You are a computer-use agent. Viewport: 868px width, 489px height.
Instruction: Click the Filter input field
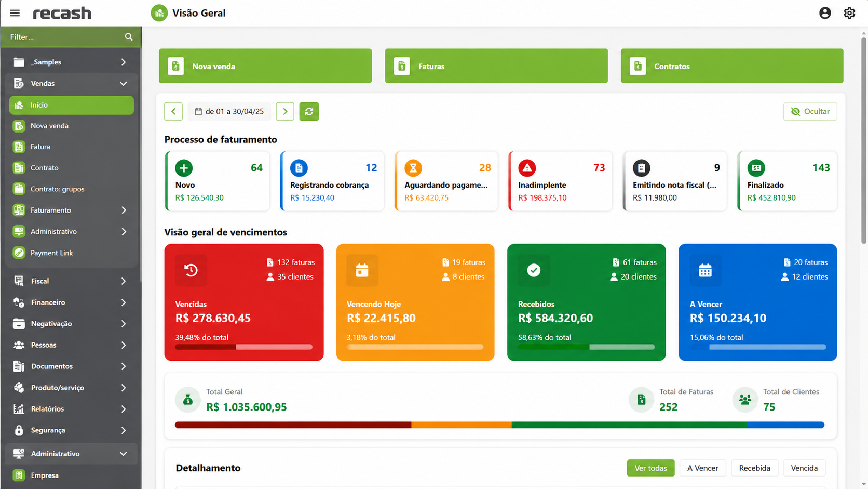tap(71, 37)
